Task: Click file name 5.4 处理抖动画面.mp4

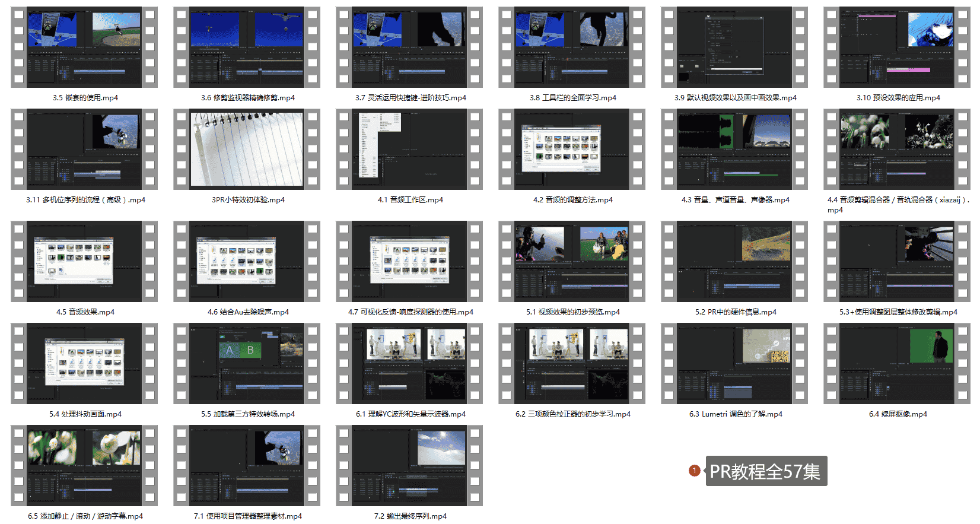Action: (85, 414)
